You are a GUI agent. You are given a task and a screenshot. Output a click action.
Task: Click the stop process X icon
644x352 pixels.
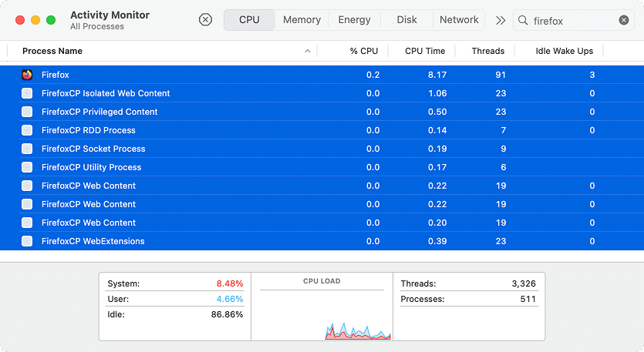pos(205,20)
